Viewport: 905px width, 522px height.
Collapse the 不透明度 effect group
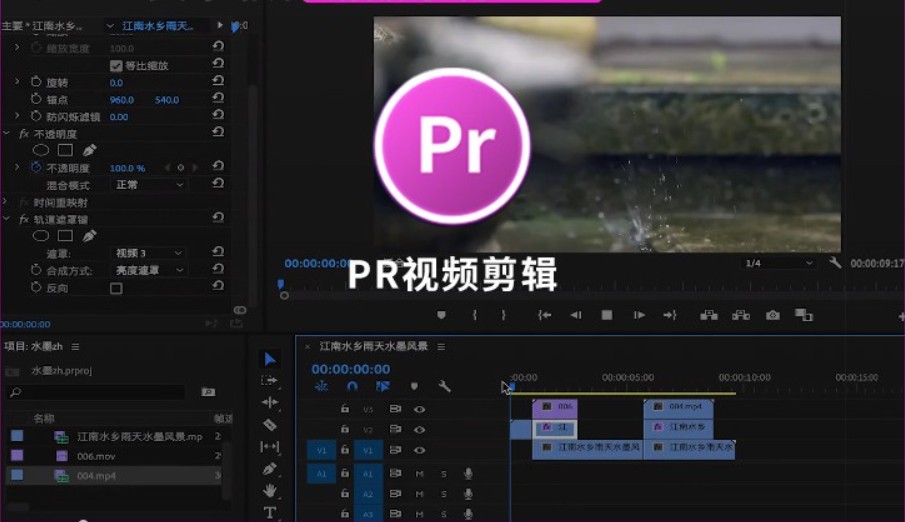[6, 133]
